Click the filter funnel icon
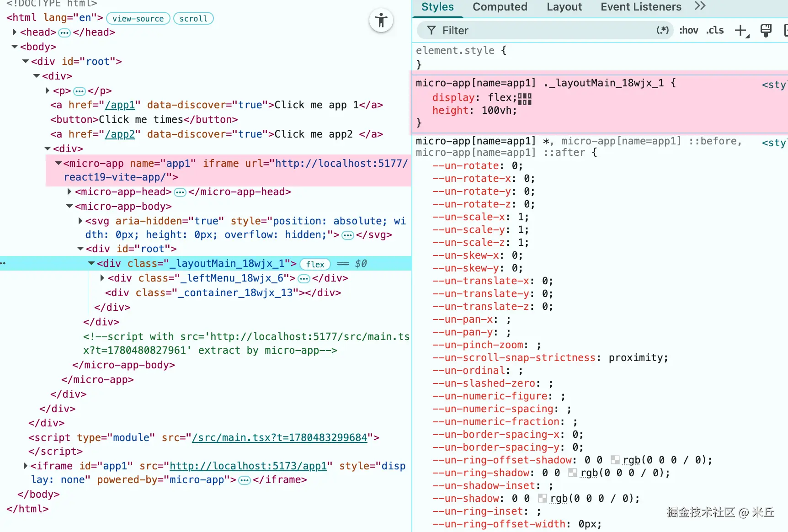The image size is (788, 532). click(x=431, y=31)
